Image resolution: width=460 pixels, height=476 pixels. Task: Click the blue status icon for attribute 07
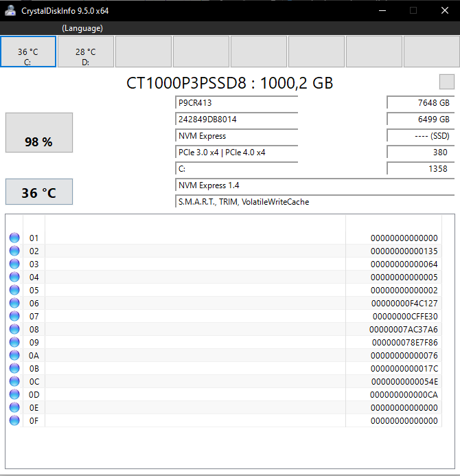coord(14,316)
